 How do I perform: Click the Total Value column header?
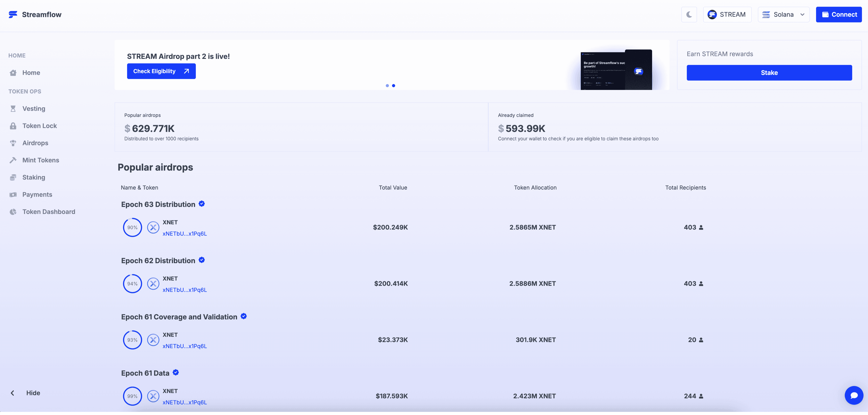[393, 187]
